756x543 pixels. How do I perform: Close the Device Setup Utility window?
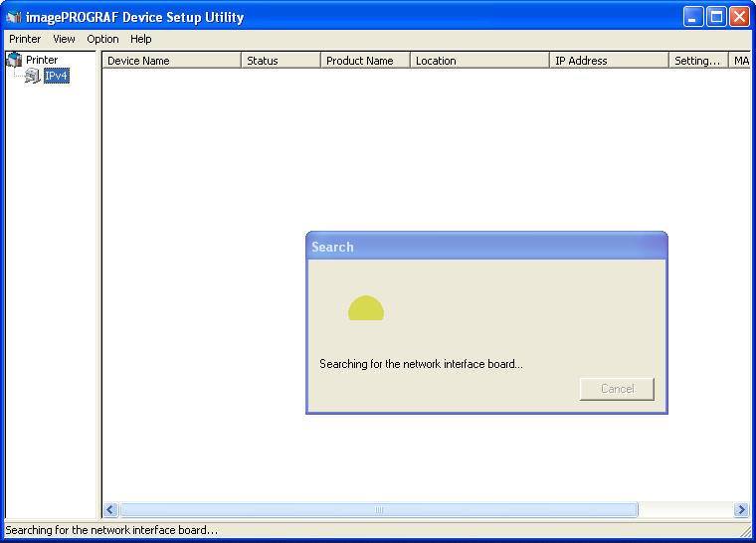click(x=739, y=17)
